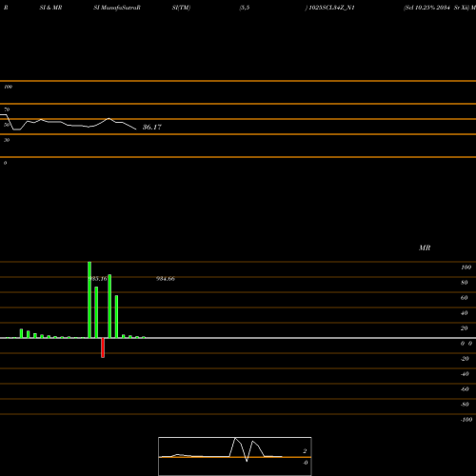Click the MR axis 80 label
Viewport: 476px width, 476px height.
pyautogui.click(x=464, y=283)
